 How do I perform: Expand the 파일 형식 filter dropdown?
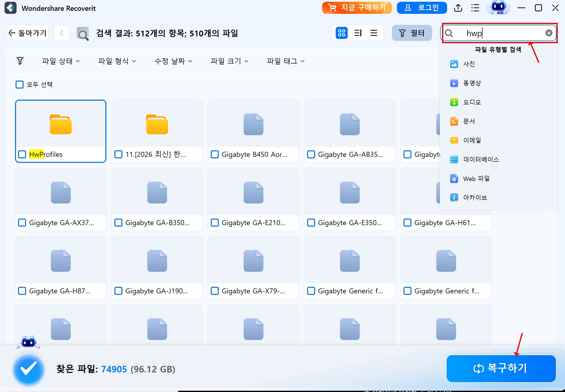click(117, 61)
